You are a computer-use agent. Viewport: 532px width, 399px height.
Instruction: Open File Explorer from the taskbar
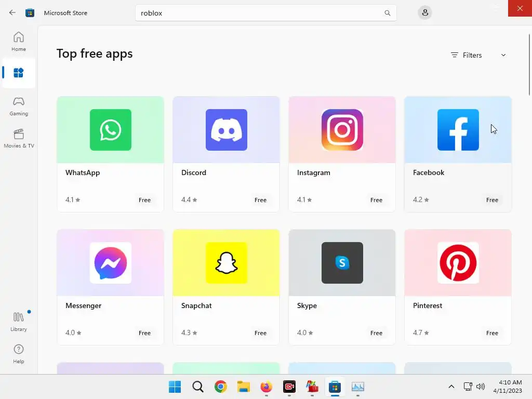click(243, 387)
